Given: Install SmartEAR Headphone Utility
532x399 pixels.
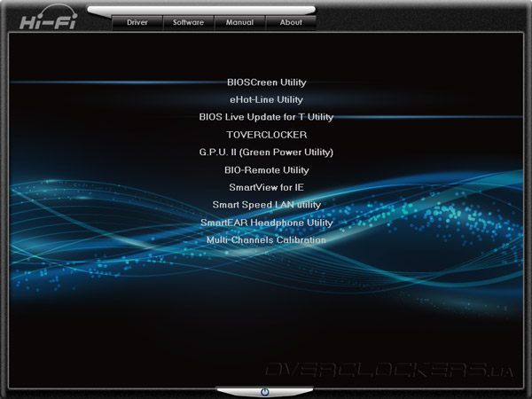Looking at the screenshot, I should tap(267, 223).
